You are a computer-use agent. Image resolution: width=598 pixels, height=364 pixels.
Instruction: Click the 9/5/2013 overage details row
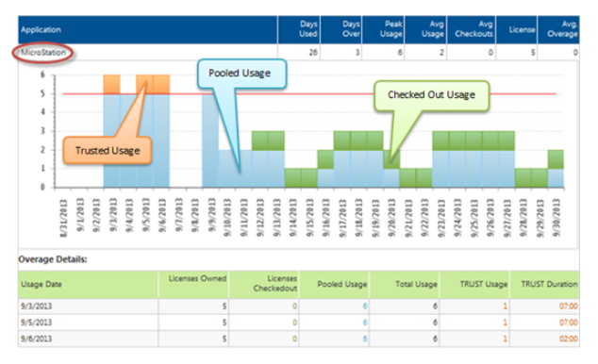(299, 323)
